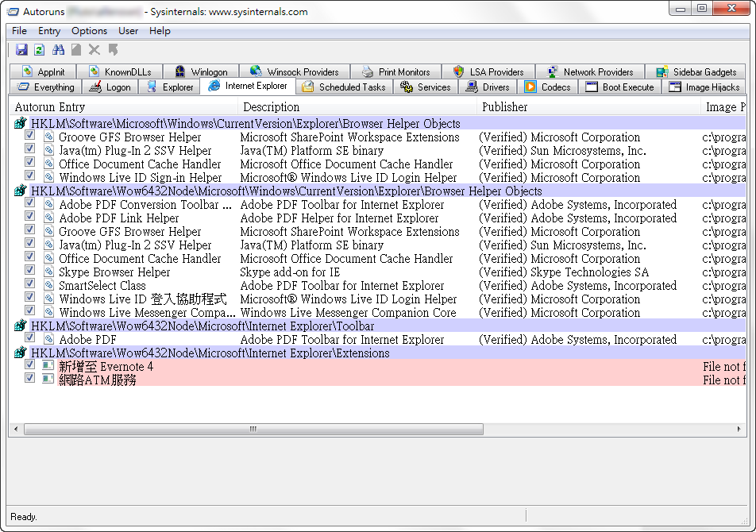This screenshot has height=532, width=756.
Task: Disable the Skype Browser Helper entry
Action: 30,270
